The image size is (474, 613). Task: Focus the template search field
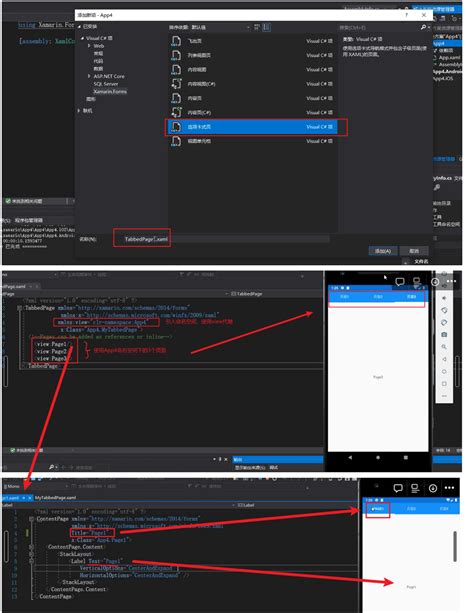379,27
